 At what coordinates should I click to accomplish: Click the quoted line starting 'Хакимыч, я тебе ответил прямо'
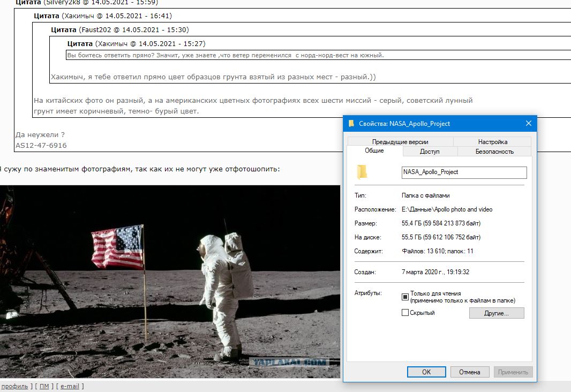coord(213,77)
